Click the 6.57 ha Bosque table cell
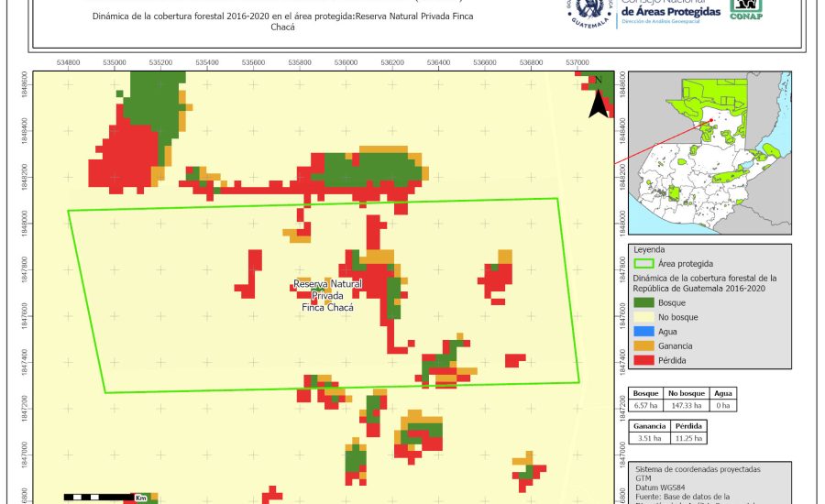Viewport: 825px width, 504px height. (x=647, y=405)
